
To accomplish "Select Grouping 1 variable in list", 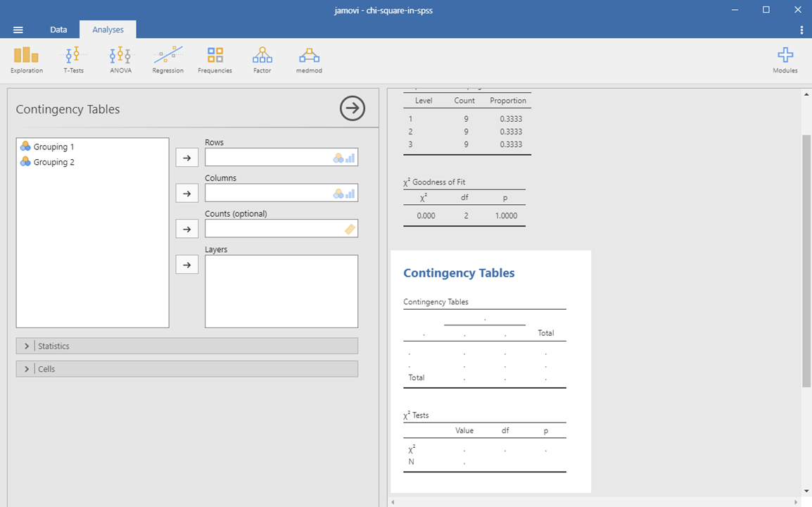I will tap(53, 147).
